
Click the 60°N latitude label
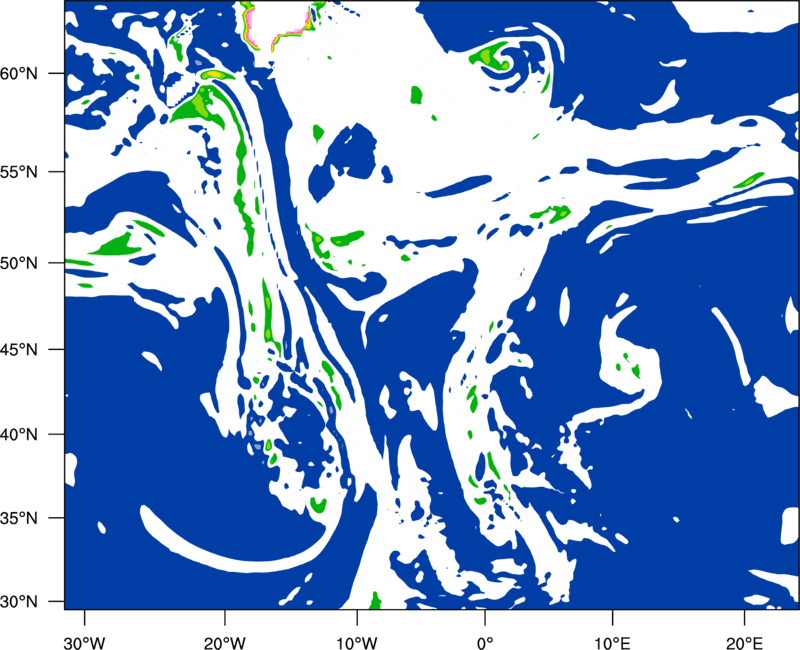click(19, 73)
